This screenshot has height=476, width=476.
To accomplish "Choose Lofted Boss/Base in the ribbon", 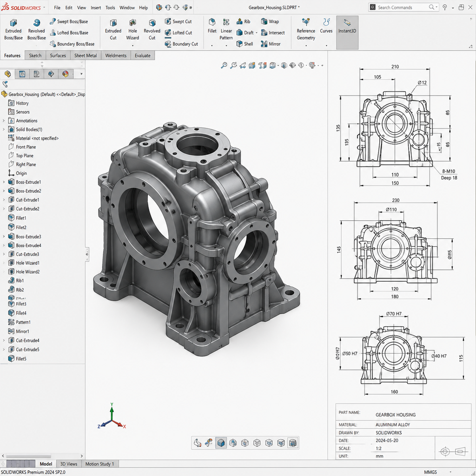I will click(69, 33).
